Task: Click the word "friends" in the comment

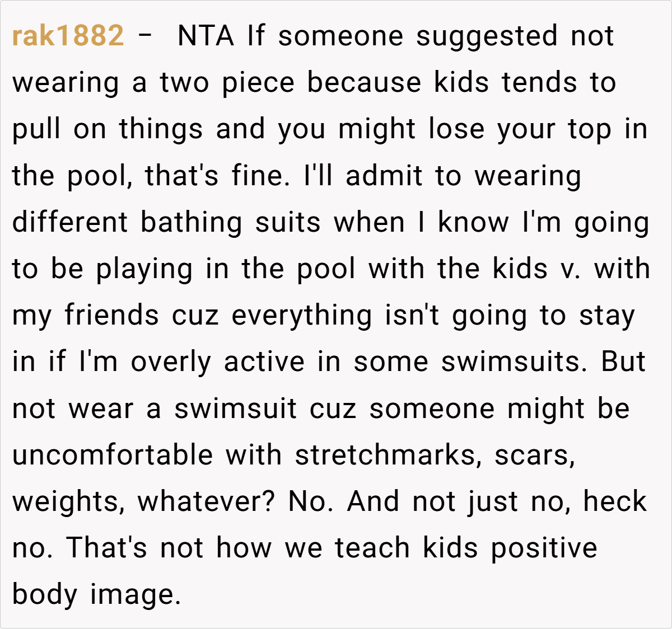Action: pos(111,316)
